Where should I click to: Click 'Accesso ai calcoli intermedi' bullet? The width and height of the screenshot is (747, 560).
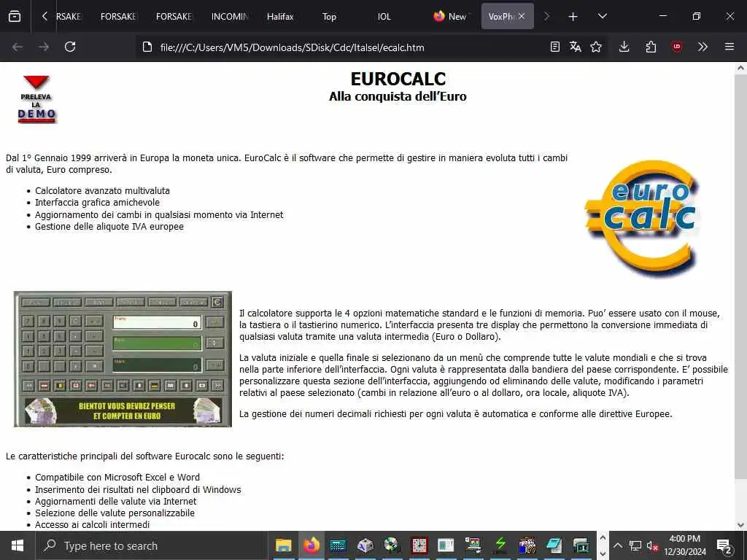click(93, 525)
